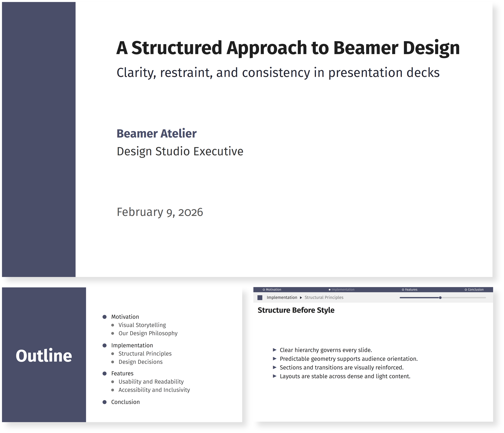This screenshot has width=504, height=433.
Task: Open Design Decisions outline entry
Action: pyautogui.click(x=141, y=362)
